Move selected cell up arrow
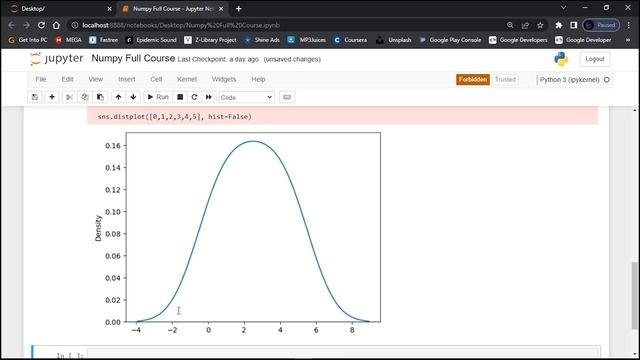 point(118,97)
